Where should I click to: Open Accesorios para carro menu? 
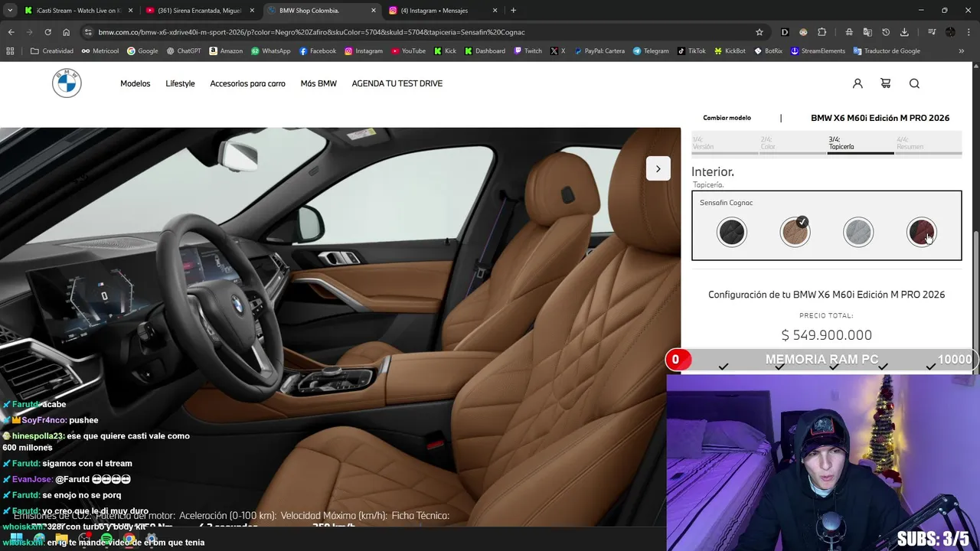tap(247, 83)
